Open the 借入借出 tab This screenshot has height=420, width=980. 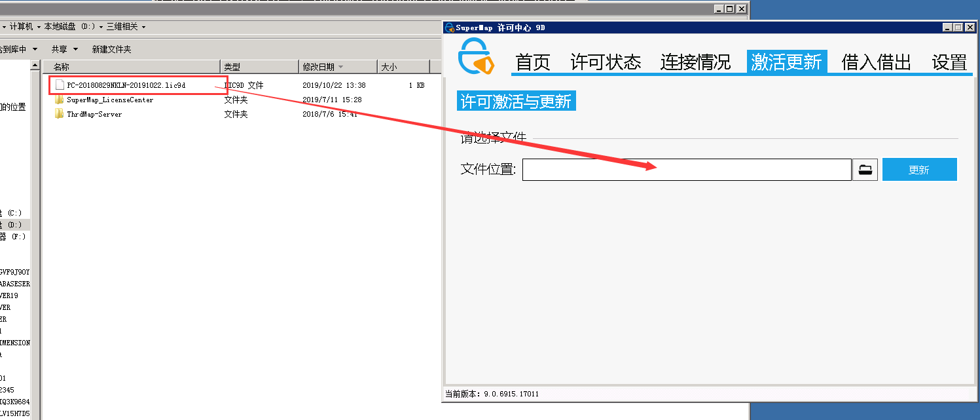(x=876, y=62)
